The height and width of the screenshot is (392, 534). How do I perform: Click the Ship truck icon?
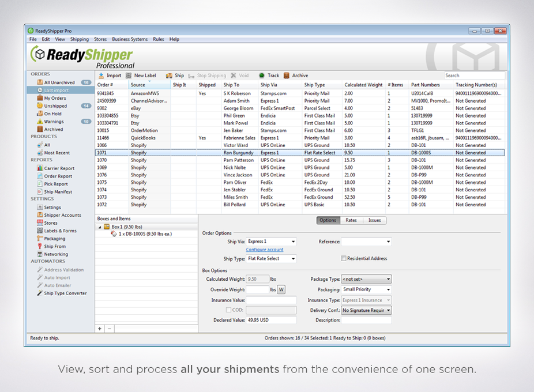[x=169, y=76]
